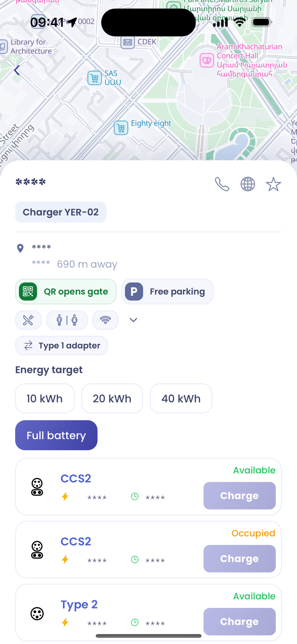This screenshot has width=297, height=644.
Task: Open the Type 1 adapter tag
Action: tap(62, 346)
